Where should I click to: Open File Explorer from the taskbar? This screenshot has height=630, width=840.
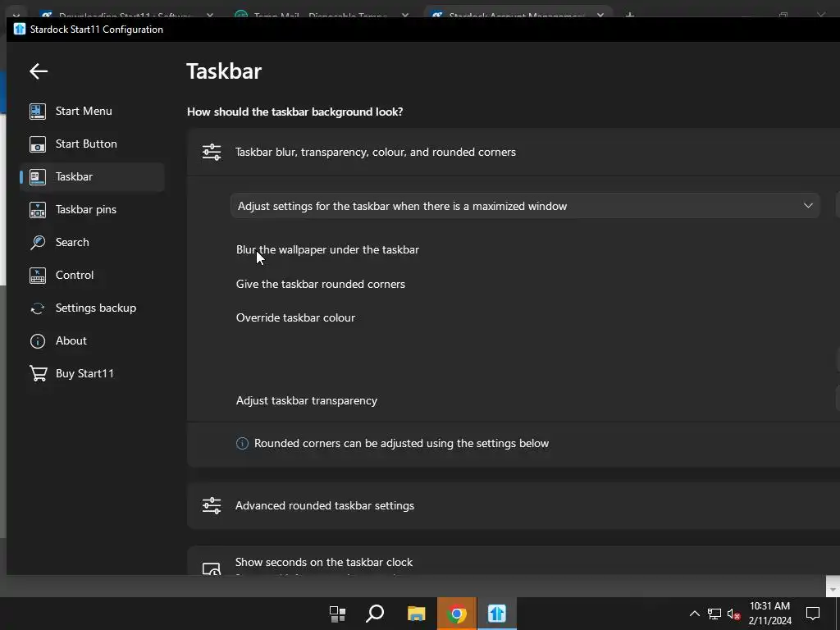pyautogui.click(x=416, y=614)
